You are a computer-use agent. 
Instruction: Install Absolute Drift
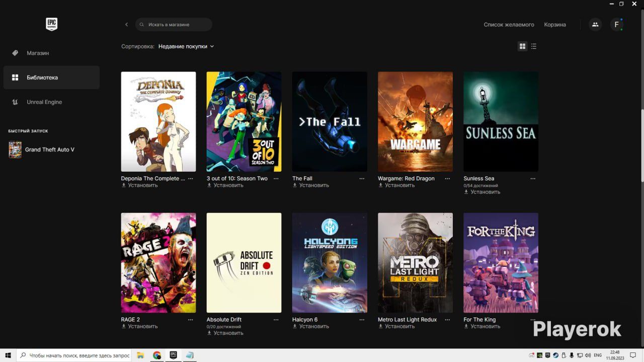[x=225, y=333]
